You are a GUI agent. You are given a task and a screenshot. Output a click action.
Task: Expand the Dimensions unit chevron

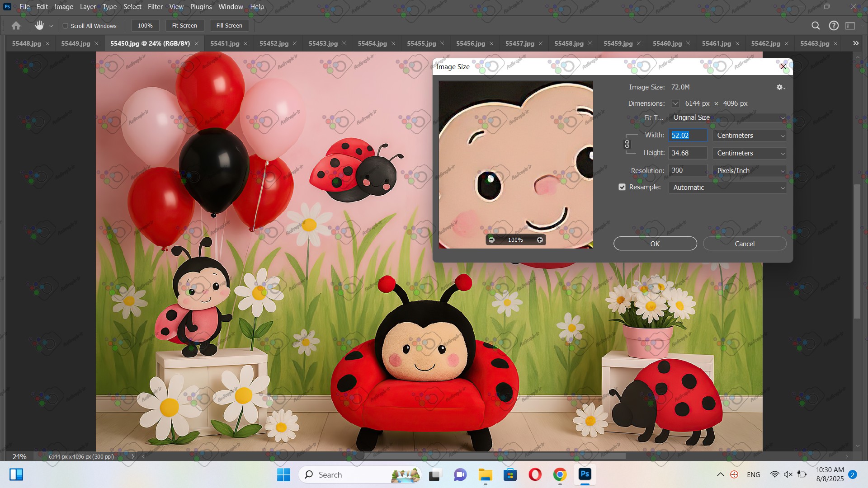pyautogui.click(x=675, y=103)
